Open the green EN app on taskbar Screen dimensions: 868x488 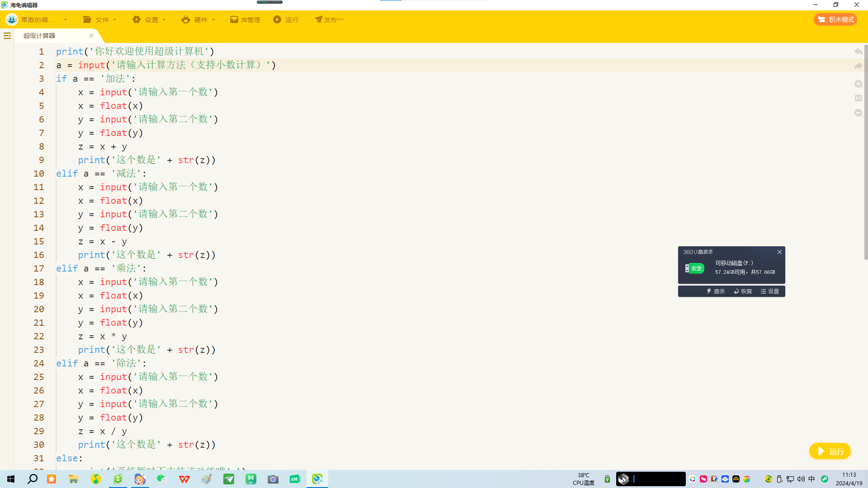[295, 479]
